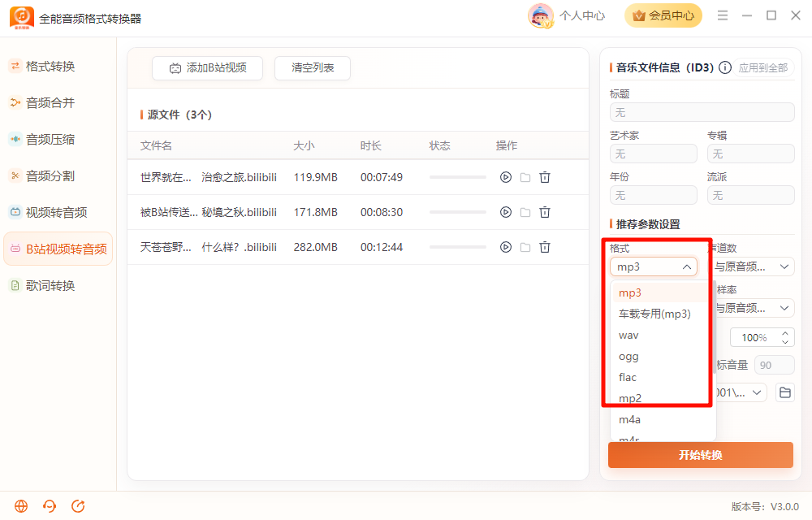Click the 年份 input field
Screen dimensions: 812x520
click(x=654, y=195)
